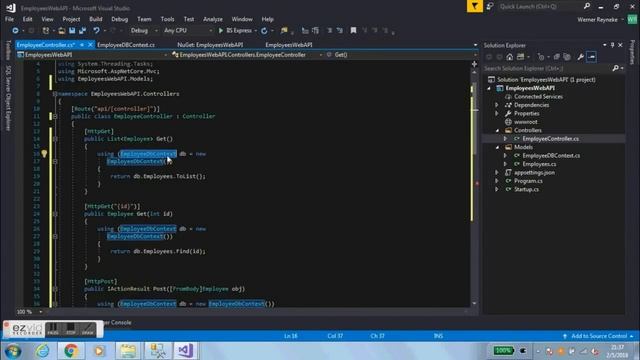Screen dimensions: 640x360
Task: Click the Save All icon
Action: (82, 31)
